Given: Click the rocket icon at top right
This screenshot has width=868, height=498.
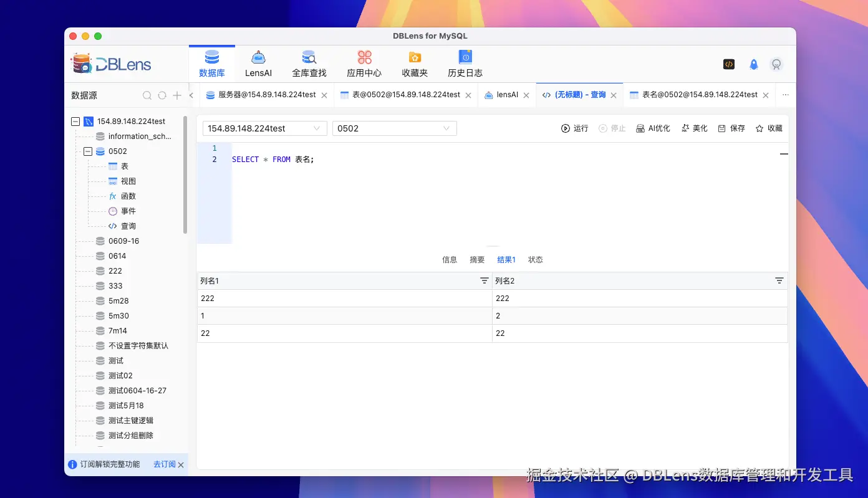Looking at the screenshot, I should click(754, 64).
